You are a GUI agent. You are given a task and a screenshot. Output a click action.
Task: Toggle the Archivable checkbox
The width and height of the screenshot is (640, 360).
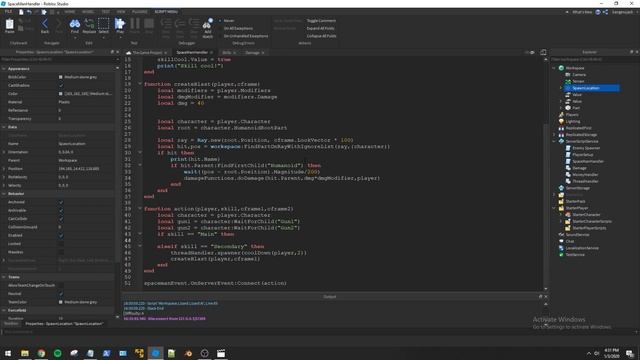tap(61, 210)
